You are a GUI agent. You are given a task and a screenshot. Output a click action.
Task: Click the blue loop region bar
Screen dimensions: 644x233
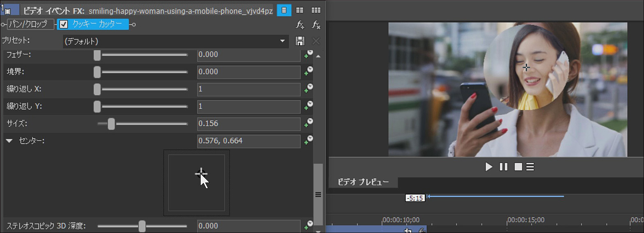pyautogui.click(x=495, y=196)
